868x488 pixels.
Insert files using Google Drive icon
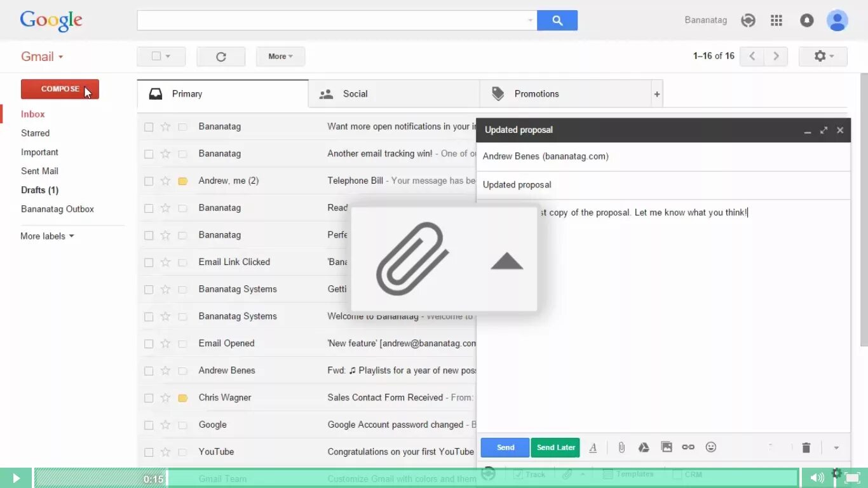[x=644, y=447]
